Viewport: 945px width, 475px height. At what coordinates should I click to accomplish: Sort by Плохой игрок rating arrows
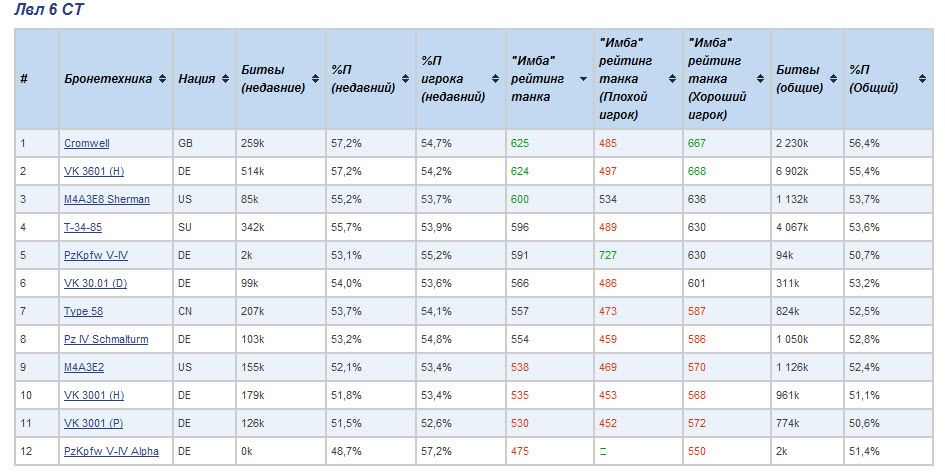[672, 79]
